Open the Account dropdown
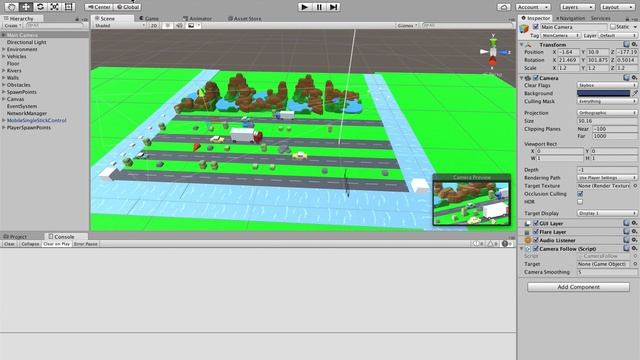This screenshot has width=640, height=360. coord(533,7)
